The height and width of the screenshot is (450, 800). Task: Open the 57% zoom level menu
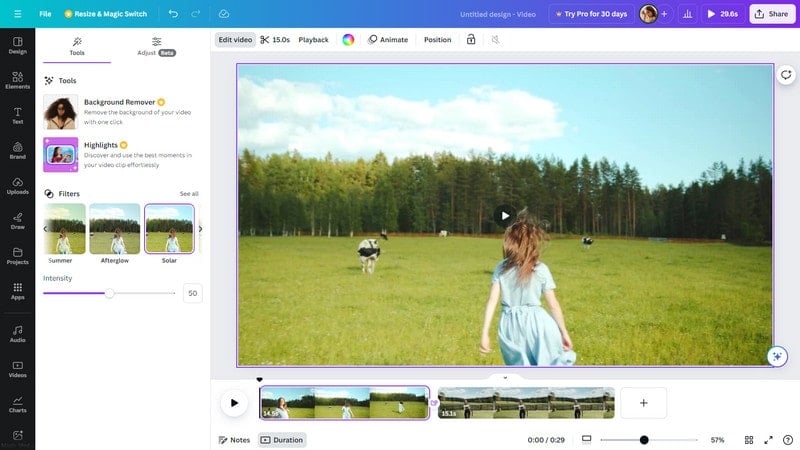(x=717, y=440)
